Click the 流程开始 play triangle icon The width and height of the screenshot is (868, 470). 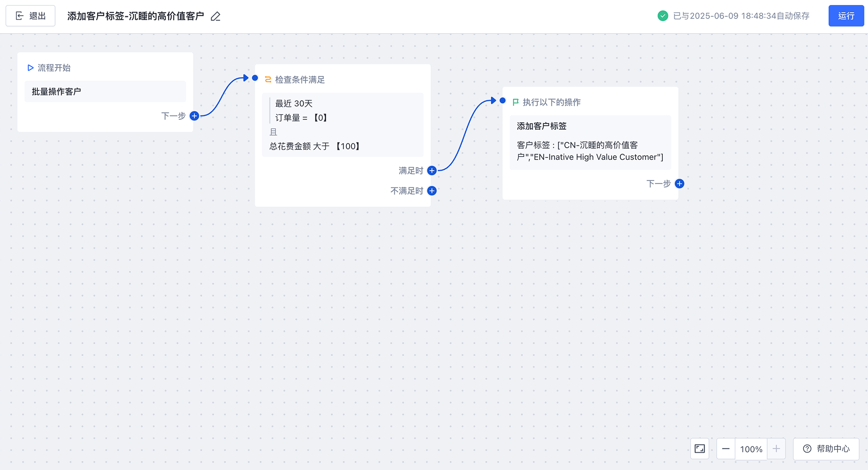point(31,68)
